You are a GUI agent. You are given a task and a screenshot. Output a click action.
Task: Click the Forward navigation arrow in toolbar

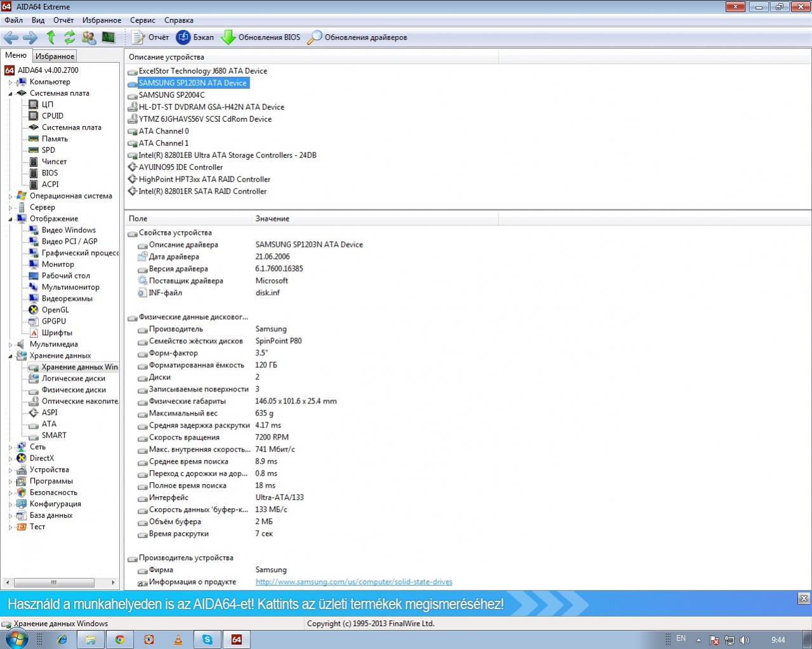point(30,37)
